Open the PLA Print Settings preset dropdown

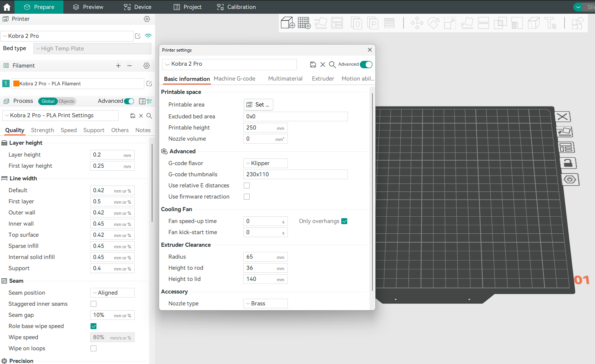pyautogui.click(x=60, y=115)
